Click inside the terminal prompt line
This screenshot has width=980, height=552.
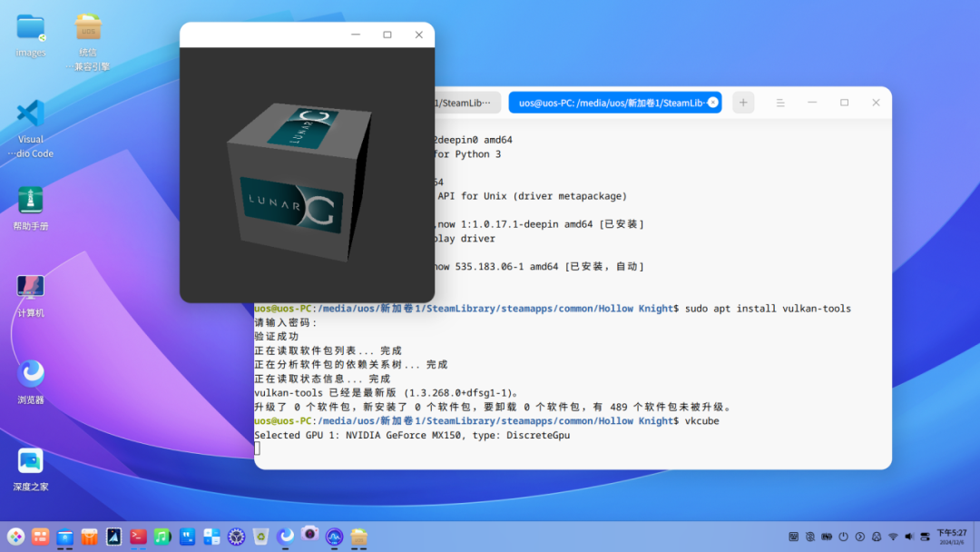click(363, 447)
